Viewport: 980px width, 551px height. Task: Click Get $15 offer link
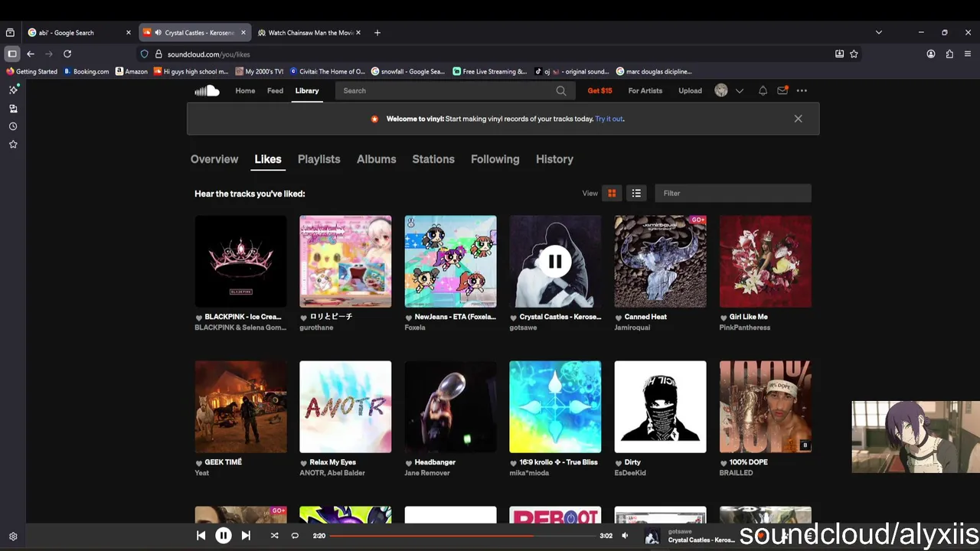coord(599,90)
